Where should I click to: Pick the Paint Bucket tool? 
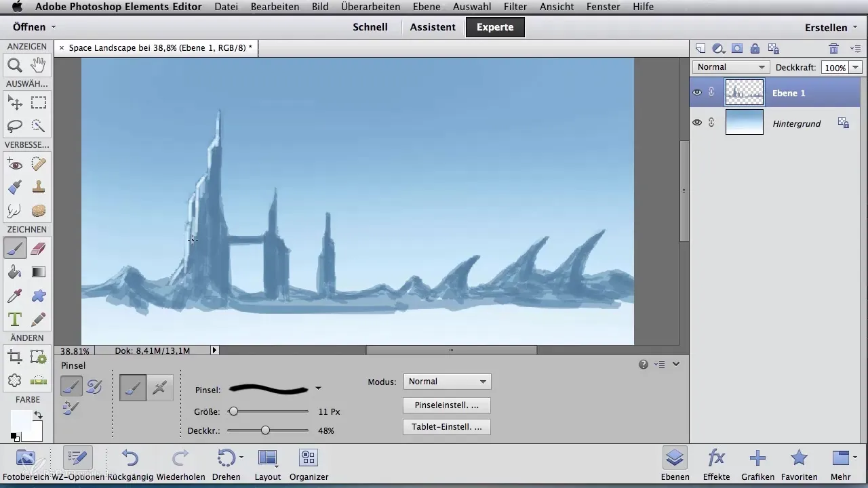(x=15, y=272)
